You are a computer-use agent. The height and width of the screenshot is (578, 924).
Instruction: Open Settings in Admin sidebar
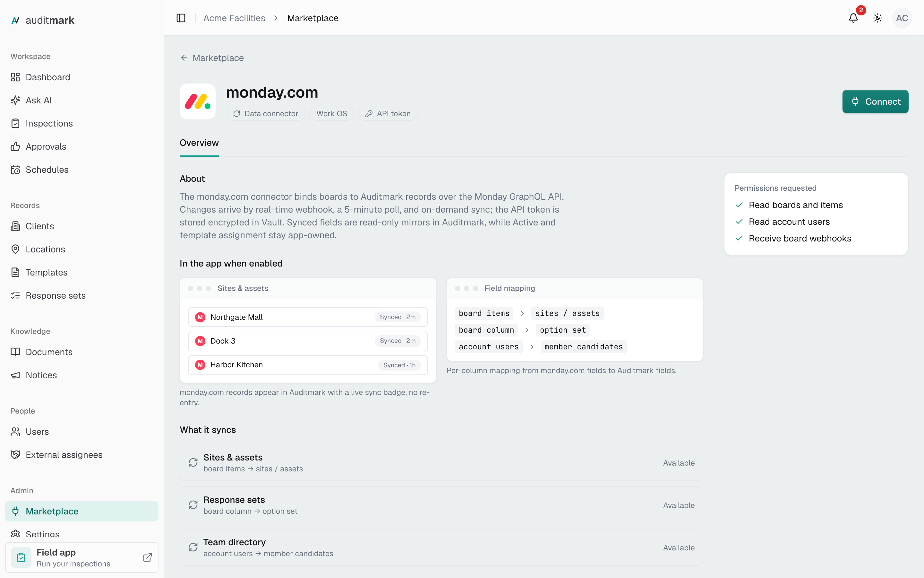click(x=82, y=534)
